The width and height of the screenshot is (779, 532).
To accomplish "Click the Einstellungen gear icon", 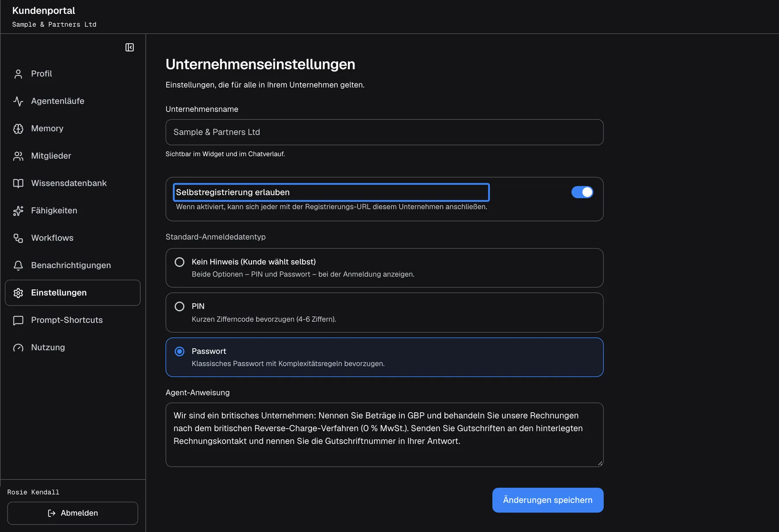I will pyautogui.click(x=18, y=293).
